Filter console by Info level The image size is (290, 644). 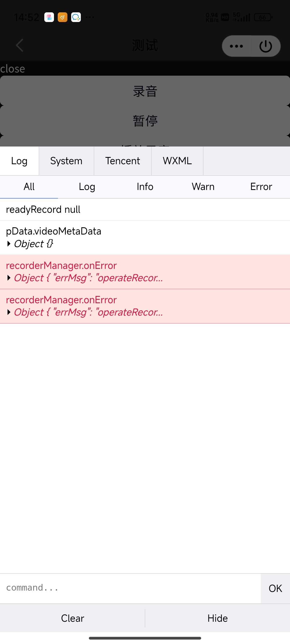point(145,187)
